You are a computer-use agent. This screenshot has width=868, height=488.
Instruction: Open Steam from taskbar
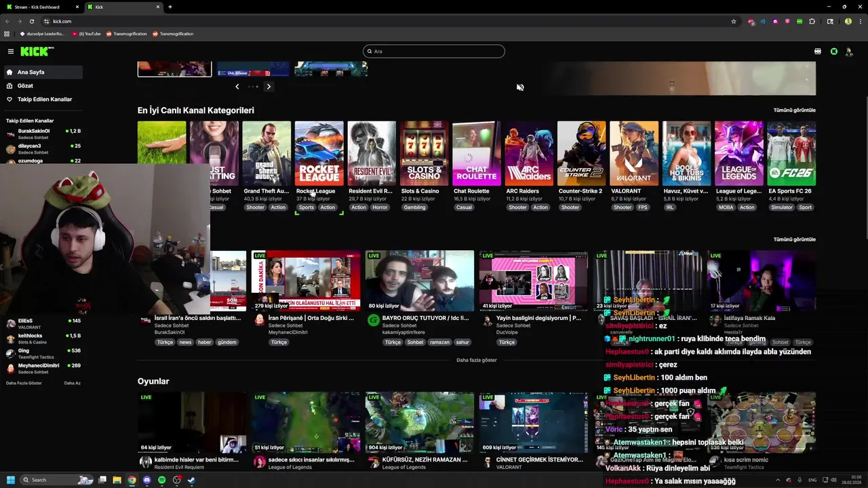click(x=191, y=480)
